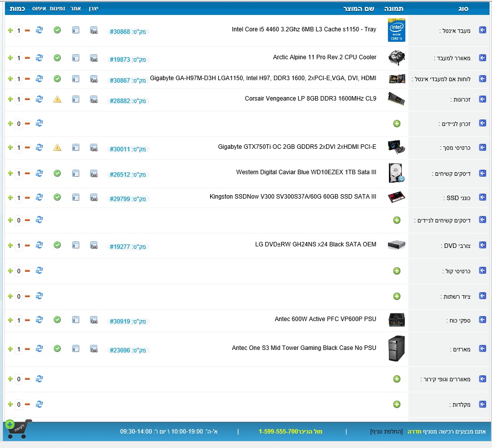Open manufacturer page for Arctic Alpine 11 cooler
Screen dimensions: 492x448
pyautogui.click(x=94, y=58)
